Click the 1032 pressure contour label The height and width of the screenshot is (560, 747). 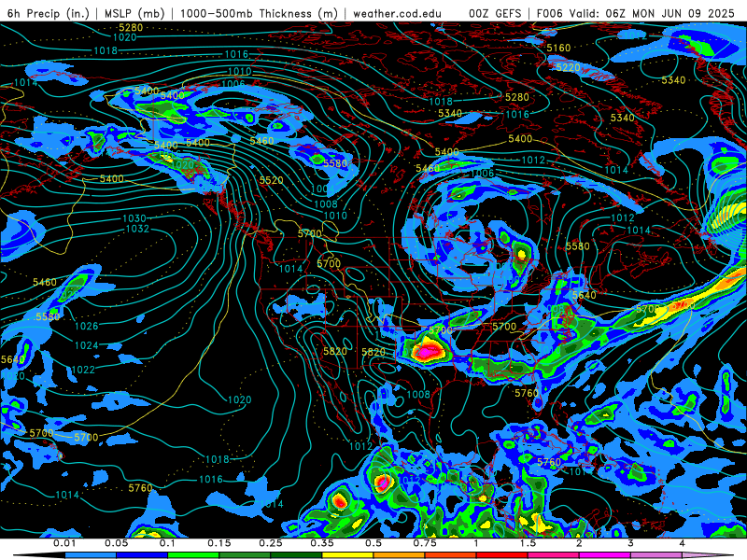[x=137, y=229]
